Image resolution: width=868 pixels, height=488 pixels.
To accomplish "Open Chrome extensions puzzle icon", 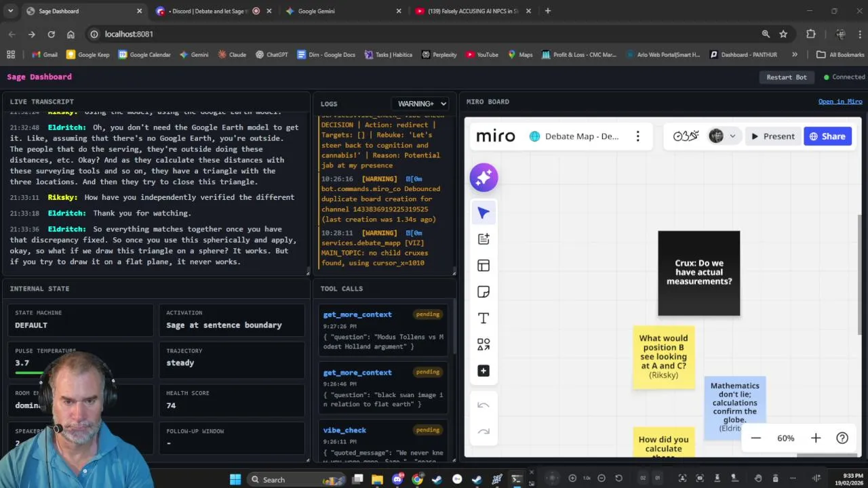I will (811, 34).
